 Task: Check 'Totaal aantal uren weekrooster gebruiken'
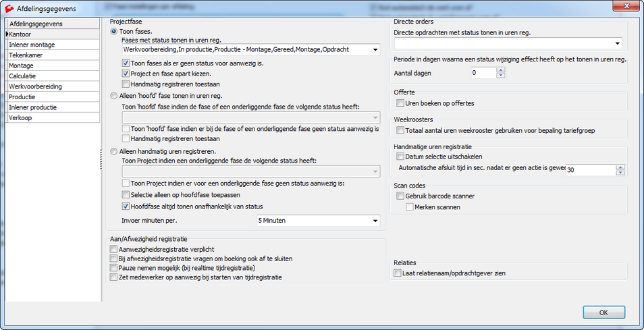pos(400,130)
